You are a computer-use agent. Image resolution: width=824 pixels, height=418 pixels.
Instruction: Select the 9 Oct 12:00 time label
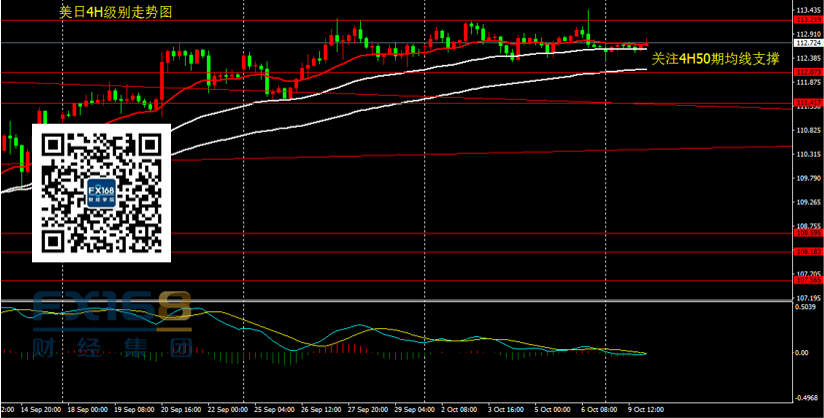652,410
